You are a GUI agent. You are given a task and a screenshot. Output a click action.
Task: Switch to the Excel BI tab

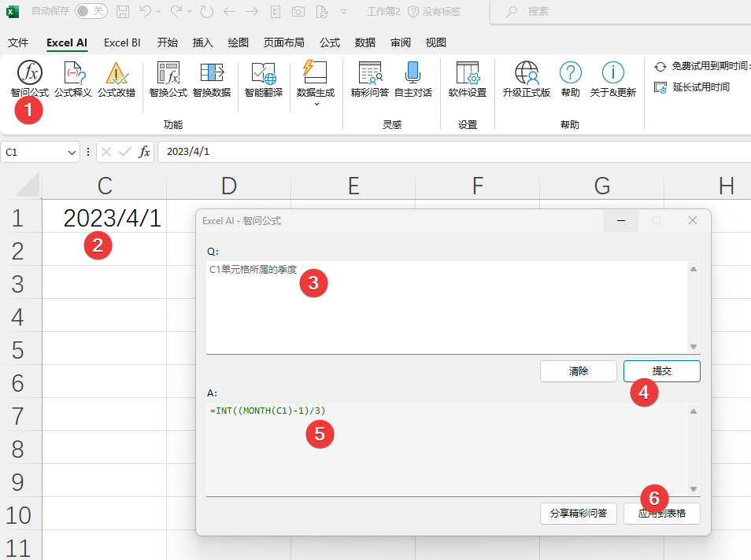tap(122, 42)
